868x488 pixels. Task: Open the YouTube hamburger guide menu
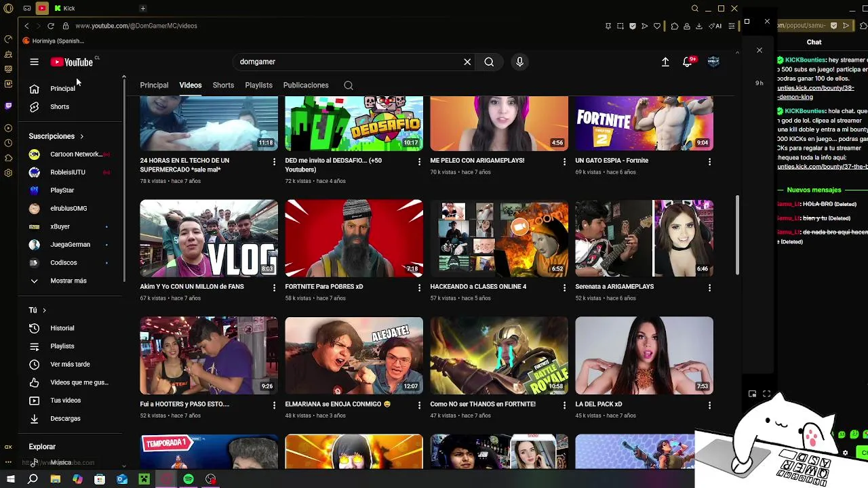34,62
